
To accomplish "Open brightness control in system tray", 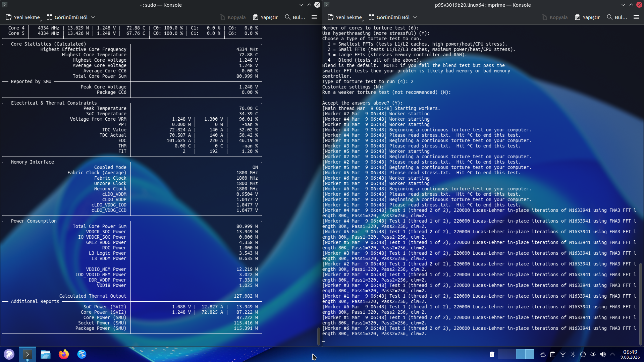I will click(593, 354).
